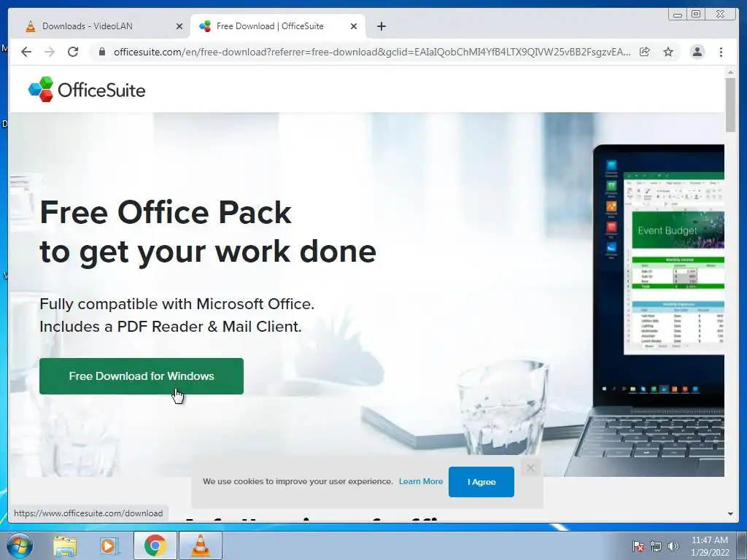This screenshot has width=747, height=560.
Task: Close the Free Download OfficeSuite tab
Action: click(354, 26)
